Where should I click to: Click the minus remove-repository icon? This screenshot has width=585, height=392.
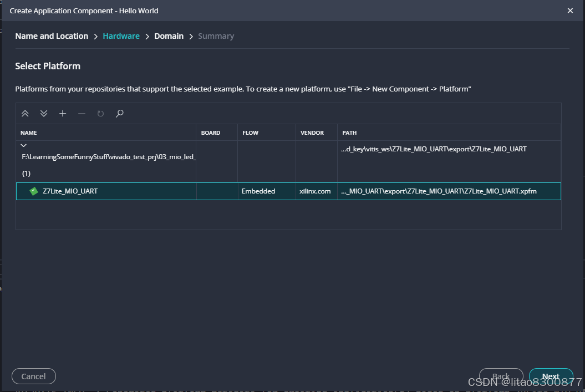(x=82, y=113)
